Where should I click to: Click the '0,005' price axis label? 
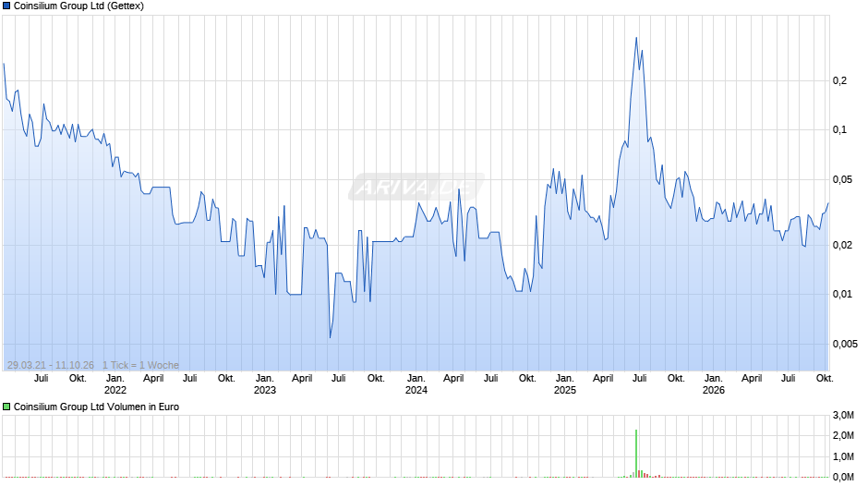845,344
